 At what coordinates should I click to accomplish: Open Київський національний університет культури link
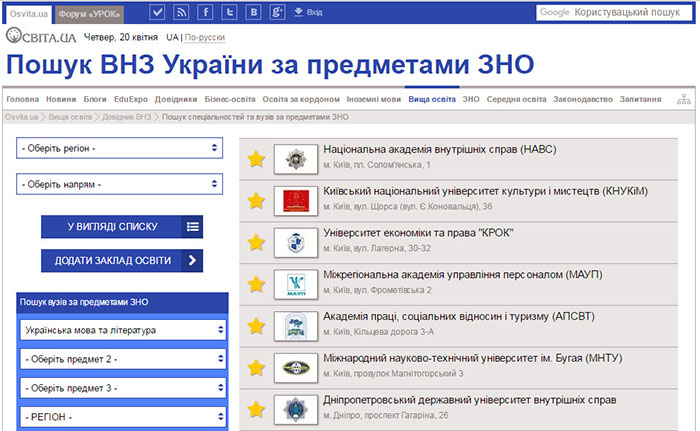tap(486, 191)
